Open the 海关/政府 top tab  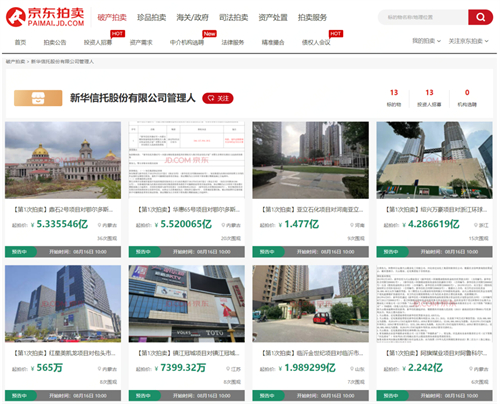pos(192,17)
